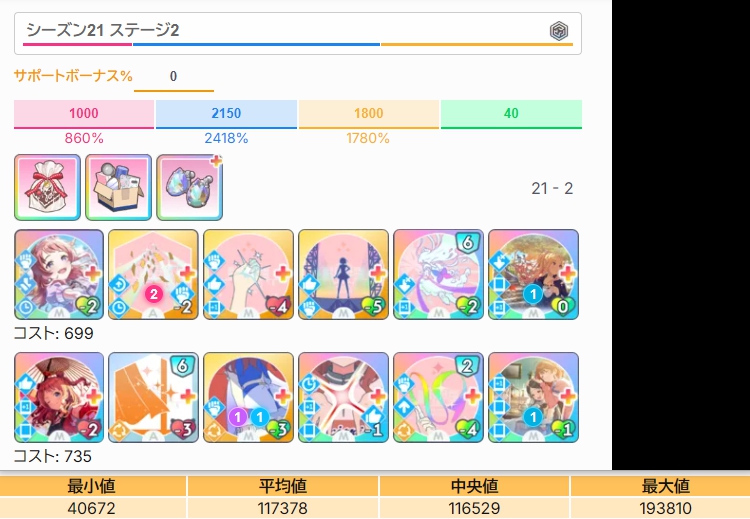Select the falling leaves card with pink 2
This screenshot has width=750, height=519.
pyautogui.click(x=153, y=275)
